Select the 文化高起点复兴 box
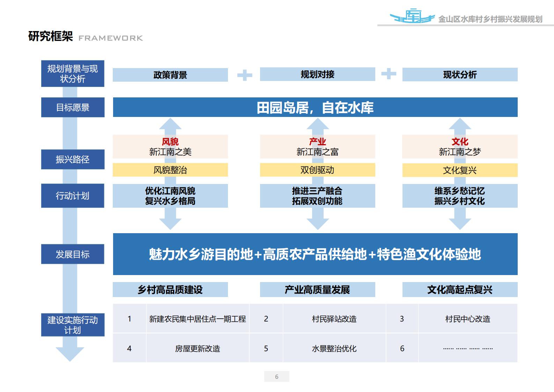Image resolution: width=554 pixels, height=392 pixels. (x=460, y=289)
